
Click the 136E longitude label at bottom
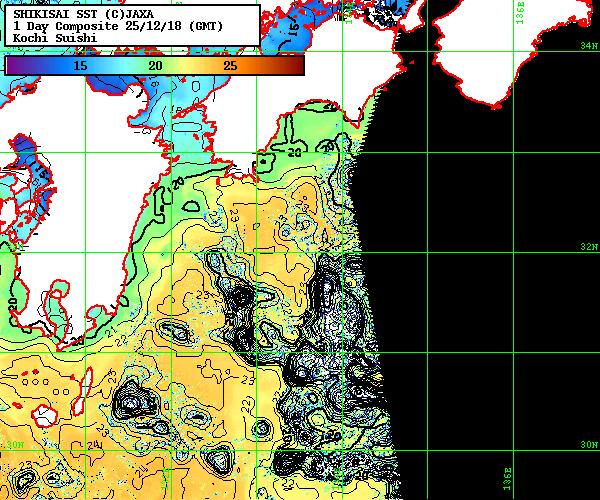[507, 480]
